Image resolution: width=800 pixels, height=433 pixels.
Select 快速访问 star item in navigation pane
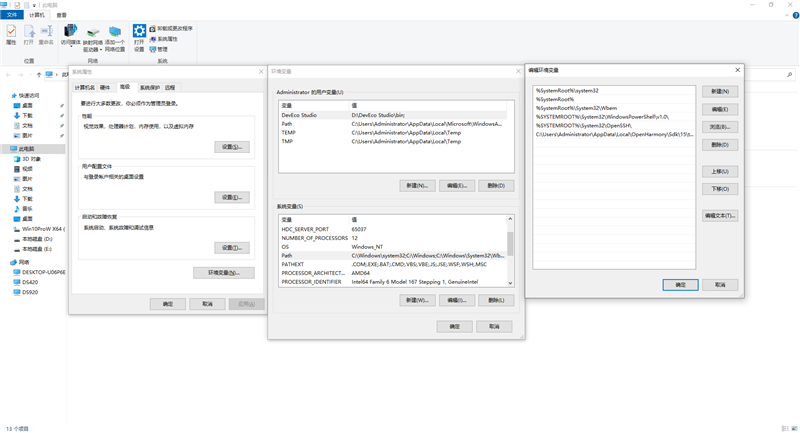[26, 95]
